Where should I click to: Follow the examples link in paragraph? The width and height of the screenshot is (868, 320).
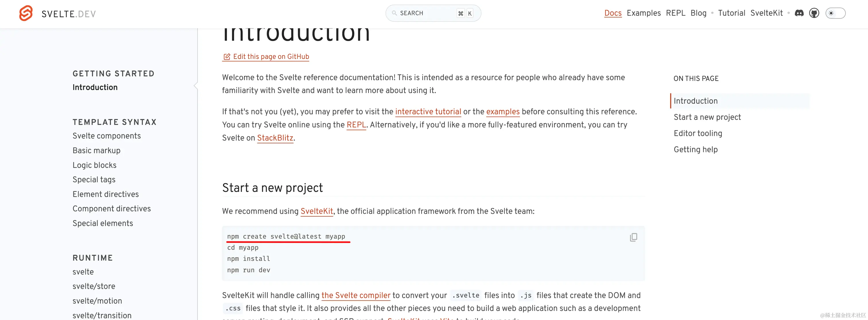point(503,112)
